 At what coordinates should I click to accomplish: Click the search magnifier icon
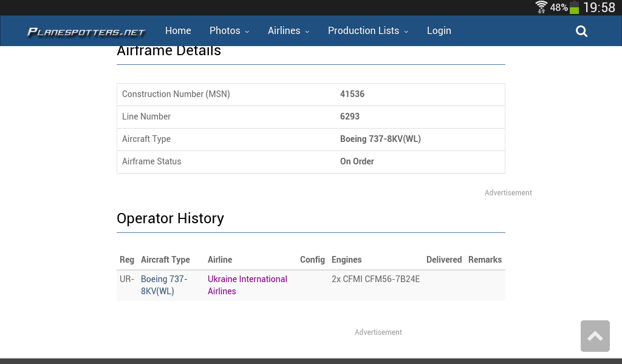click(581, 32)
